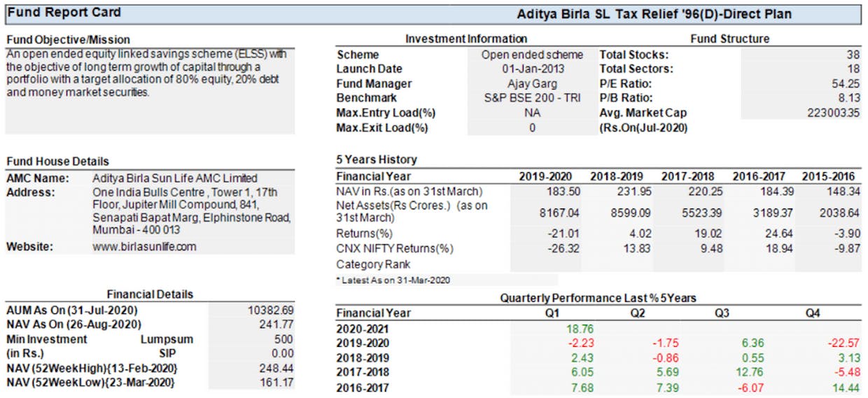The width and height of the screenshot is (868, 398).
Task: Select the P/E Ratio value 54.25
Action: (x=846, y=83)
